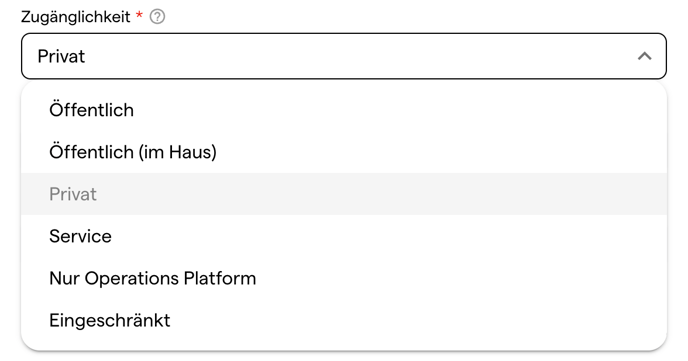Click the Zugänglichkeit field label
Image resolution: width=688 pixels, height=361 pixels.
click(75, 17)
